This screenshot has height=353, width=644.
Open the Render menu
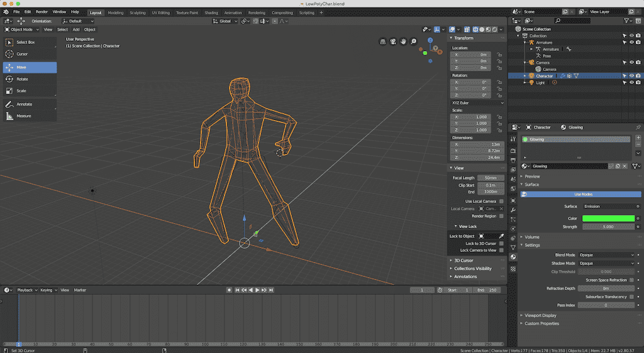(42, 12)
